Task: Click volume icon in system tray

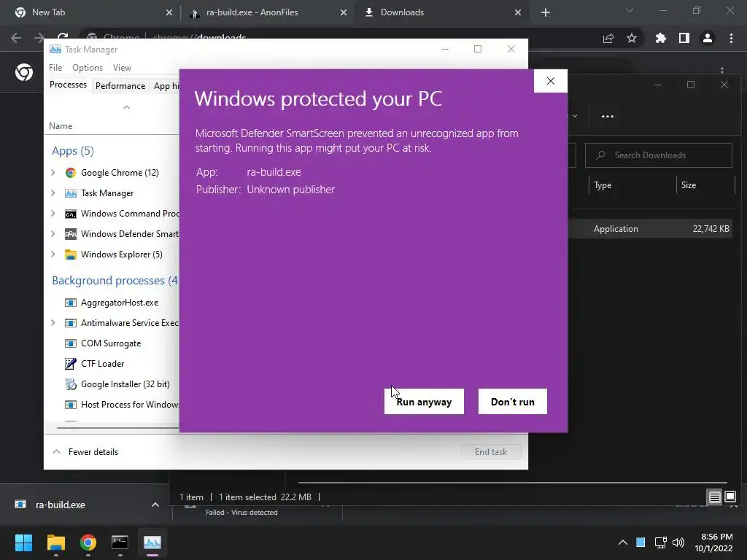Action: (678, 542)
